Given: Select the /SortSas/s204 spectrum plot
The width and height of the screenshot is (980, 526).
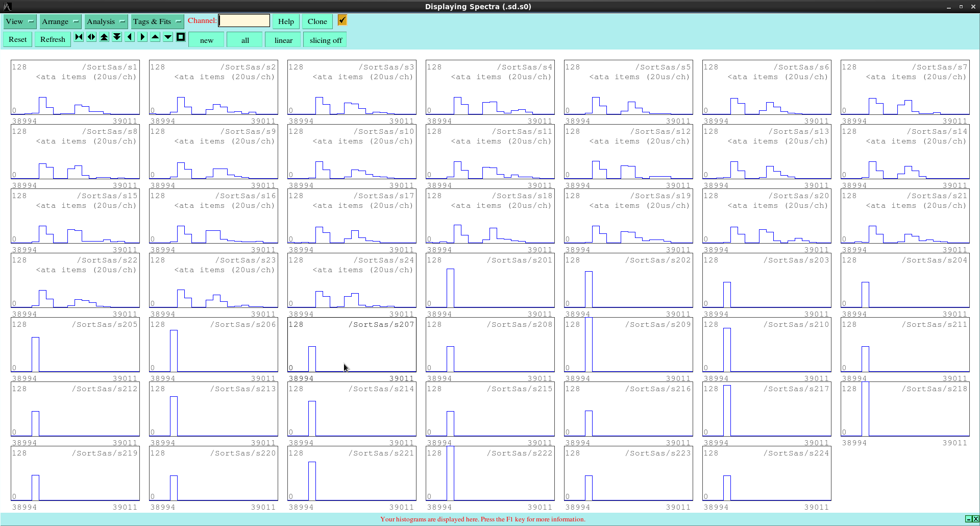Looking at the screenshot, I should 905,280.
